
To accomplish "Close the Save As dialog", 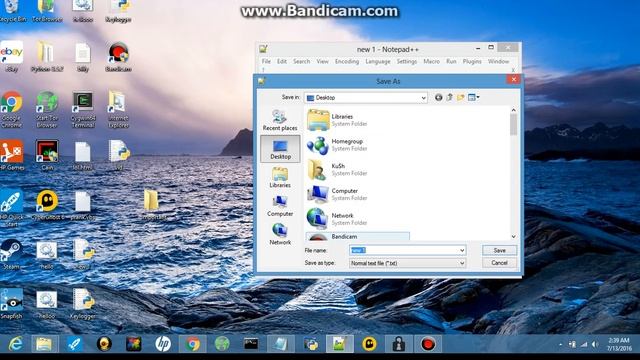I will [x=513, y=80].
